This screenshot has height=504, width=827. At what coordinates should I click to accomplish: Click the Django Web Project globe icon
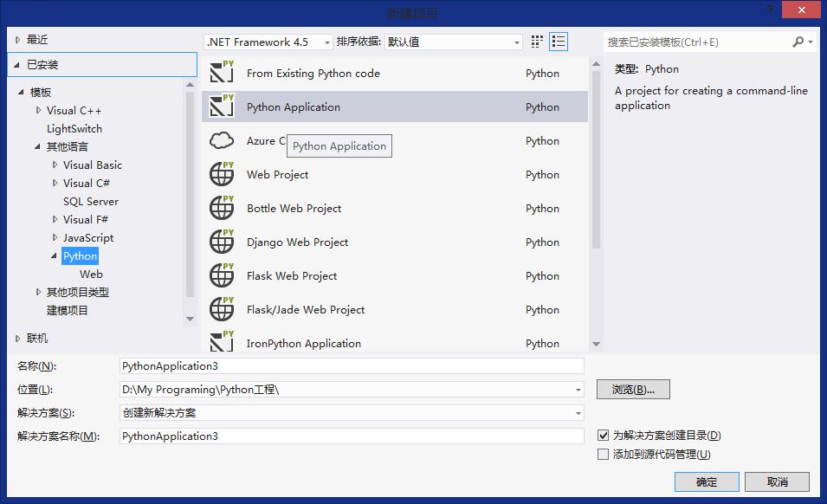pyautogui.click(x=222, y=242)
